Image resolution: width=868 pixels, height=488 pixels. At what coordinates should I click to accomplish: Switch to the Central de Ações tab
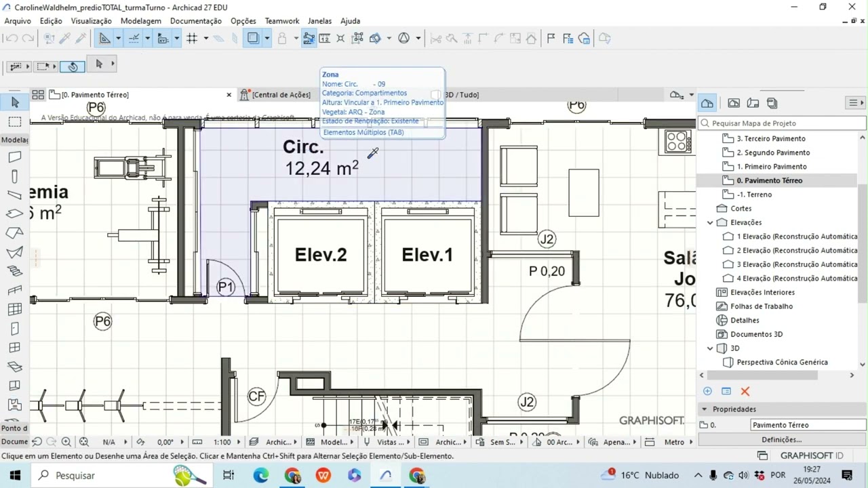click(281, 95)
